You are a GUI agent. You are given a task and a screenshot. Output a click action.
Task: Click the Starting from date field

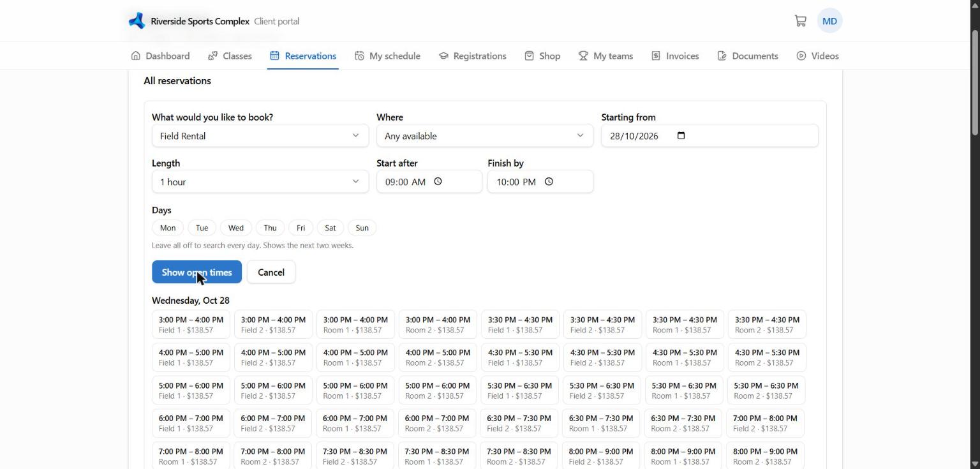[x=709, y=136]
